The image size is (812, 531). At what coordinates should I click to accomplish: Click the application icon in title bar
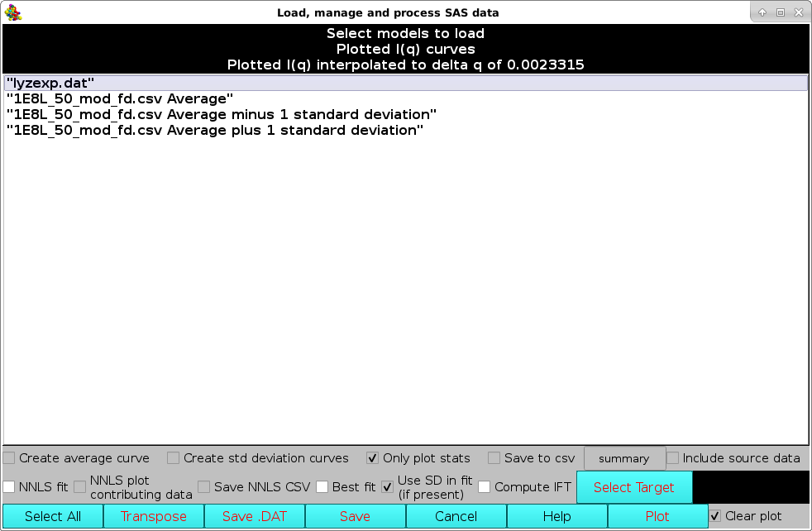point(13,12)
